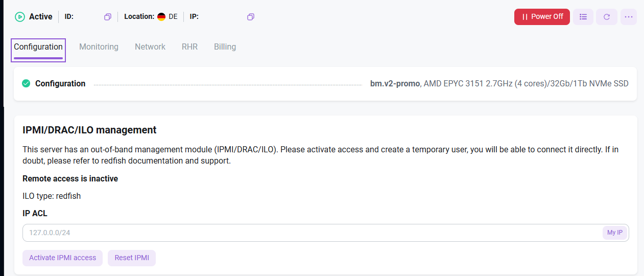Open the task list icon button
The width and height of the screenshot is (644, 276).
pyautogui.click(x=583, y=17)
